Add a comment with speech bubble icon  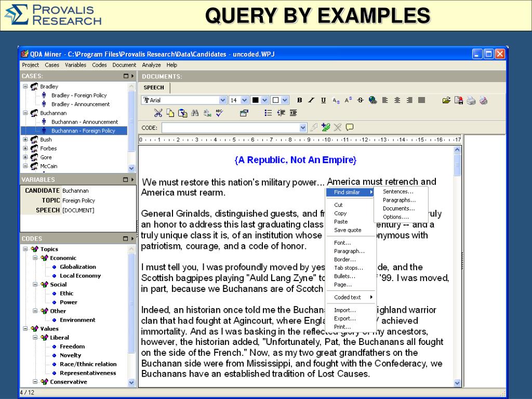coord(350,127)
